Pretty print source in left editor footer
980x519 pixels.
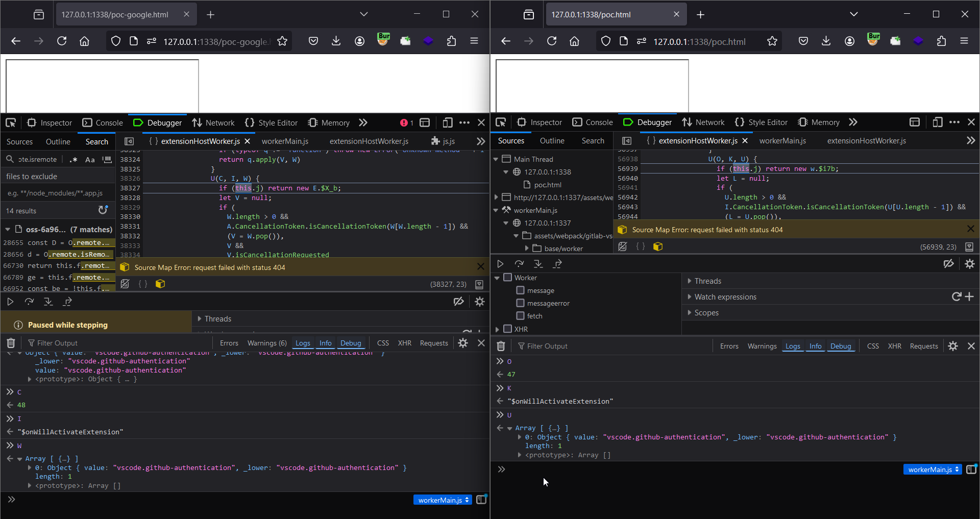(x=143, y=284)
